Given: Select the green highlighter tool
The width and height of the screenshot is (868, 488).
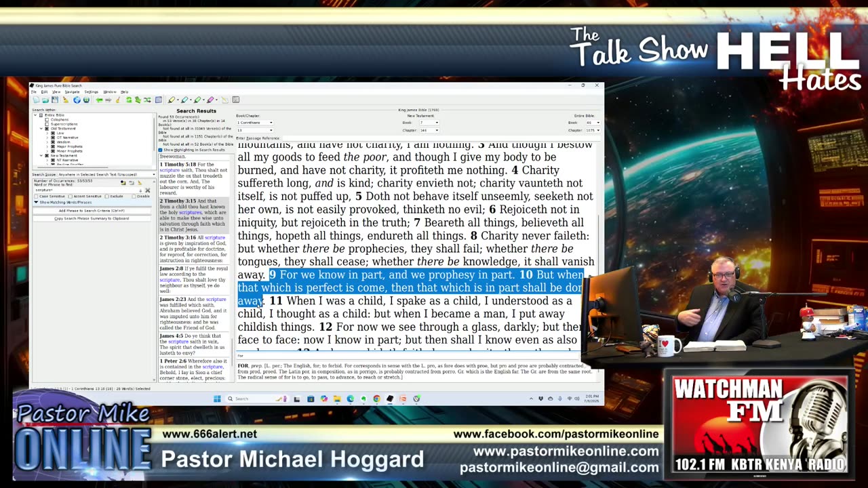Looking at the screenshot, I should point(197,100).
